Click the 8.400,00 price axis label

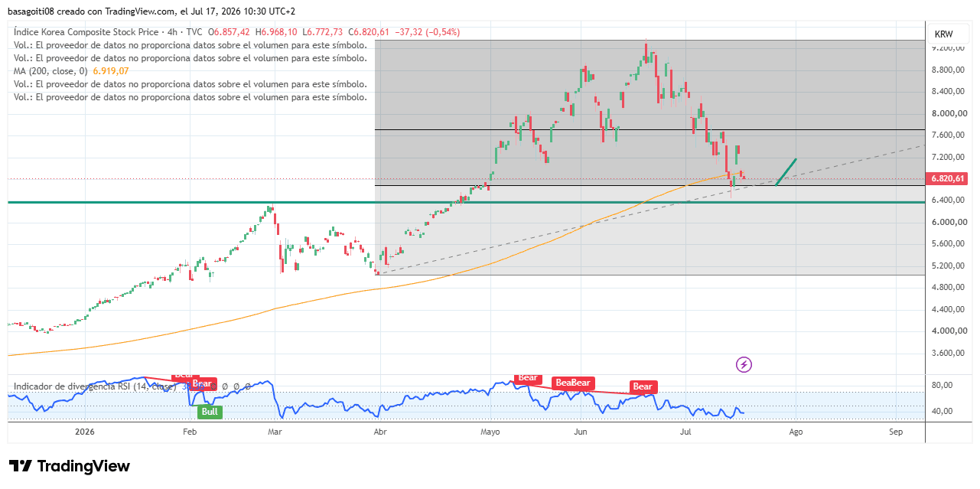949,91
